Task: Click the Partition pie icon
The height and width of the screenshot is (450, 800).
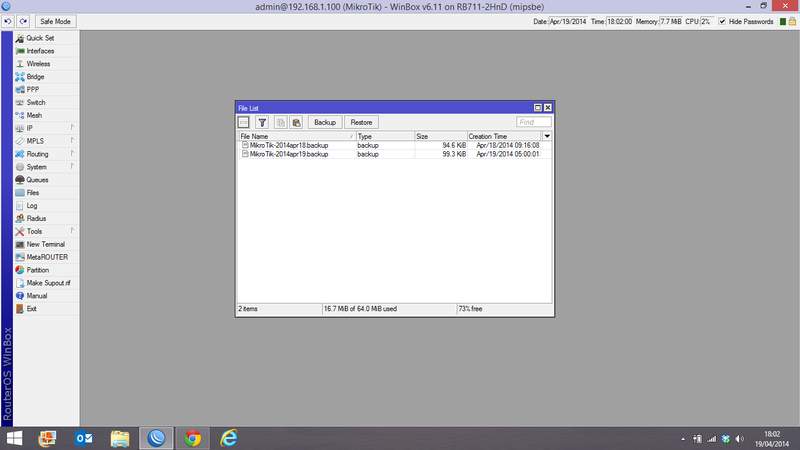Action: (x=20, y=270)
